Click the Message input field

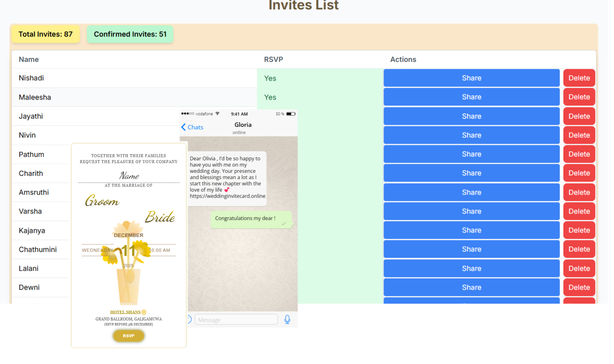pos(236,319)
